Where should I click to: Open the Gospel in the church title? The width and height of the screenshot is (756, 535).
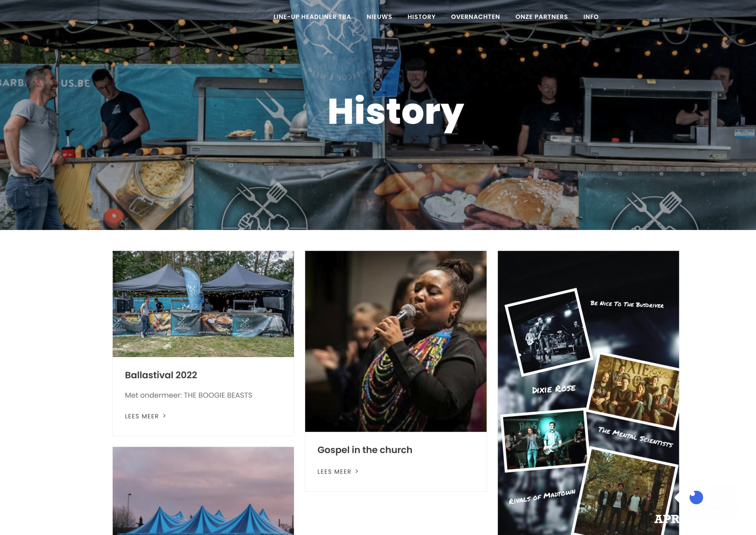[x=365, y=450]
